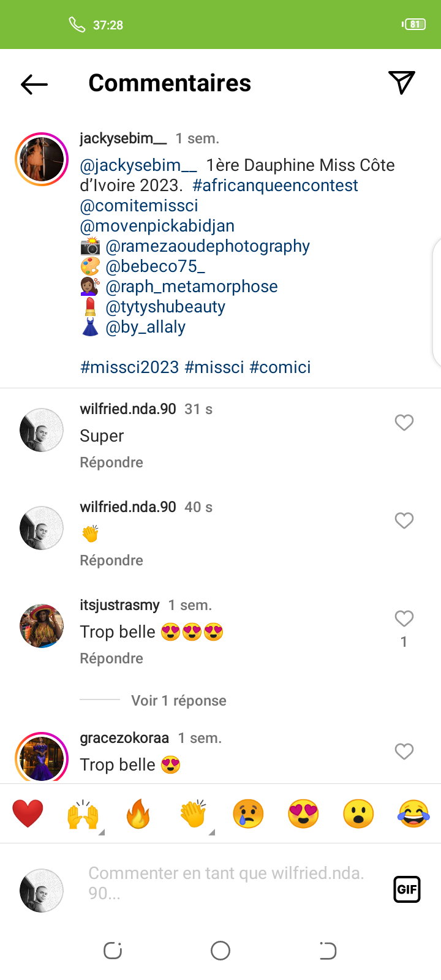Screen dimensions: 441x980
Task: Insert the fire emoji reaction
Action: 138,814
